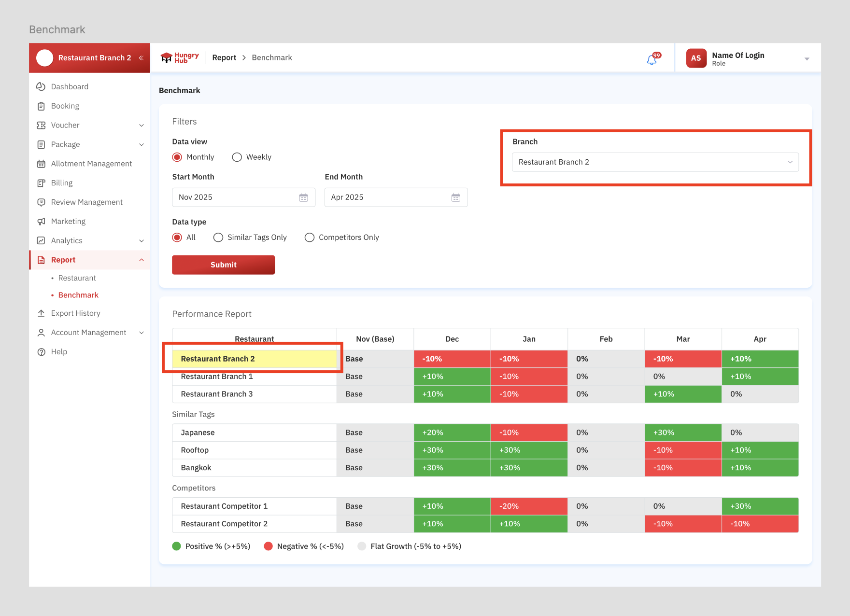Open Restaurant report submenu item
The width and height of the screenshot is (850, 616).
coord(77,278)
